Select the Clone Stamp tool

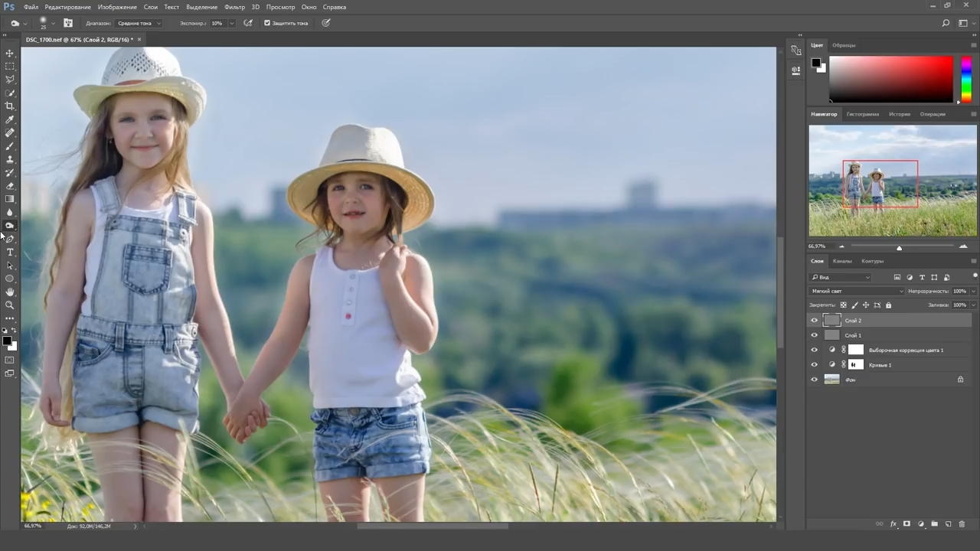(x=10, y=159)
